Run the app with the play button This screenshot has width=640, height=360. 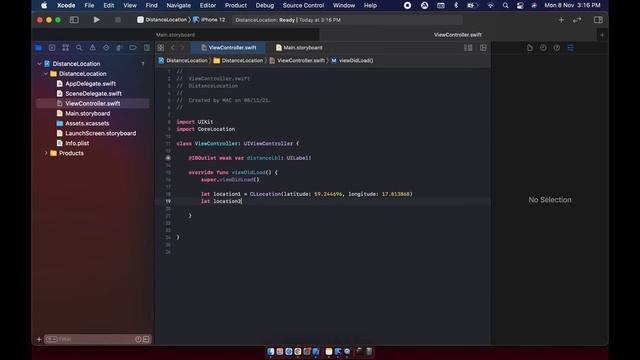[x=96, y=20]
